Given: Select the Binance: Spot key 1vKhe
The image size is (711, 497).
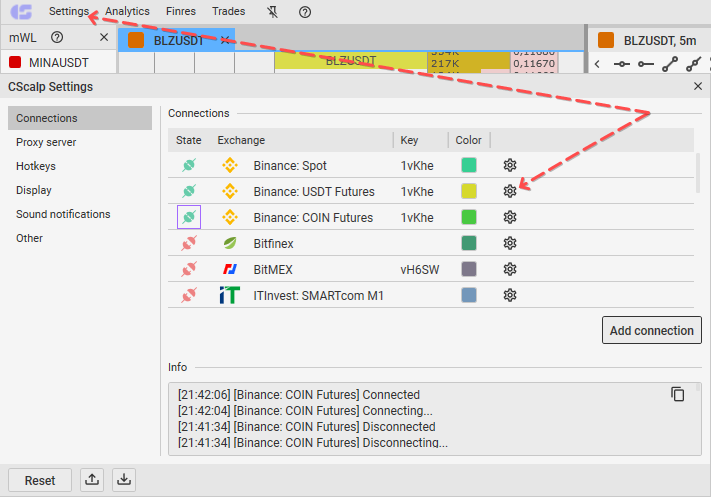Looking at the screenshot, I should [x=417, y=166].
